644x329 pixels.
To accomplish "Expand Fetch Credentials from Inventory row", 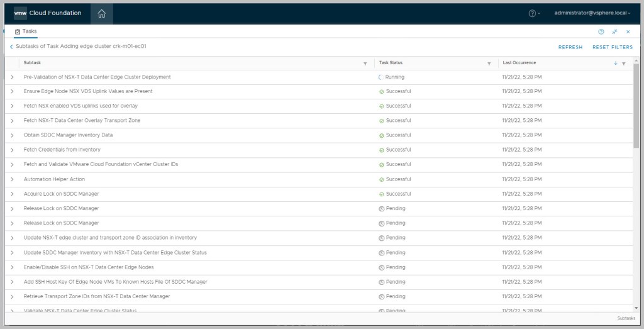I will (x=12, y=150).
